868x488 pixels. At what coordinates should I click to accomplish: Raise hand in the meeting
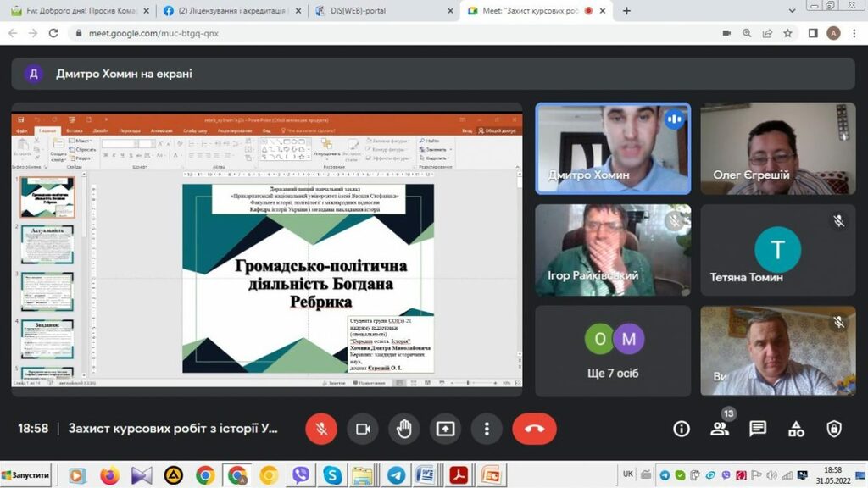click(404, 429)
